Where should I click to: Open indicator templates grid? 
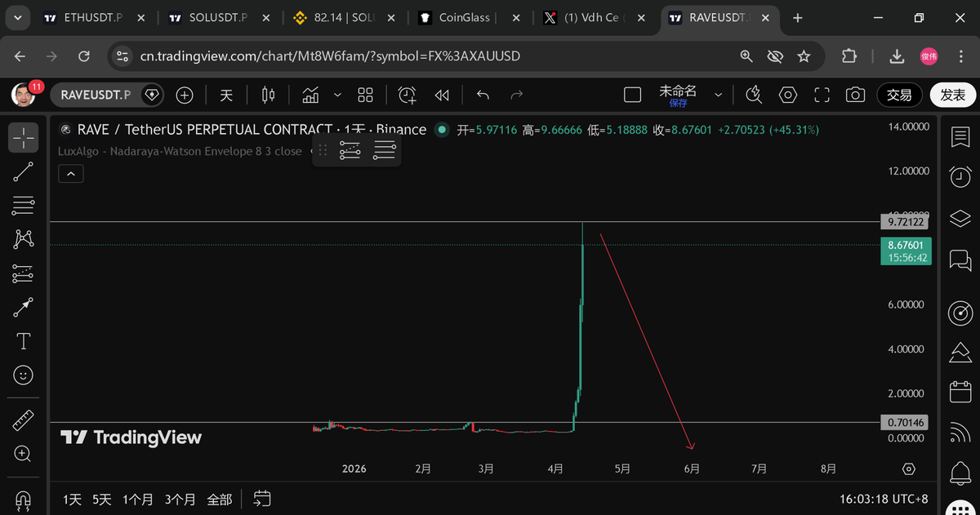(365, 95)
